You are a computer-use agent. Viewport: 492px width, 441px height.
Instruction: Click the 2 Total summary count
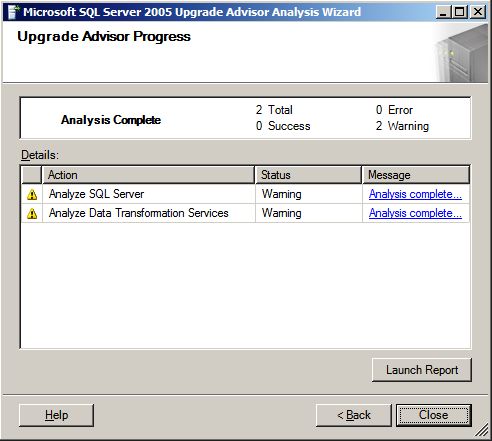click(x=274, y=110)
